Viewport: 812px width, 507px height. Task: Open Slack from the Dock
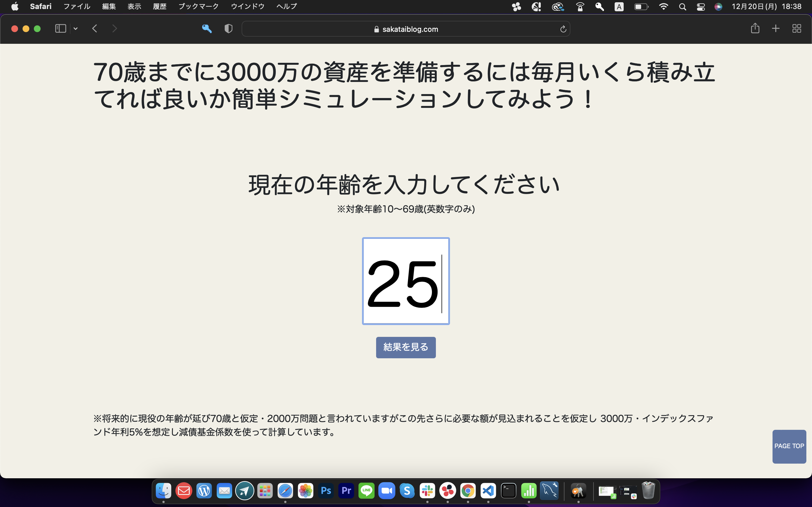click(427, 490)
